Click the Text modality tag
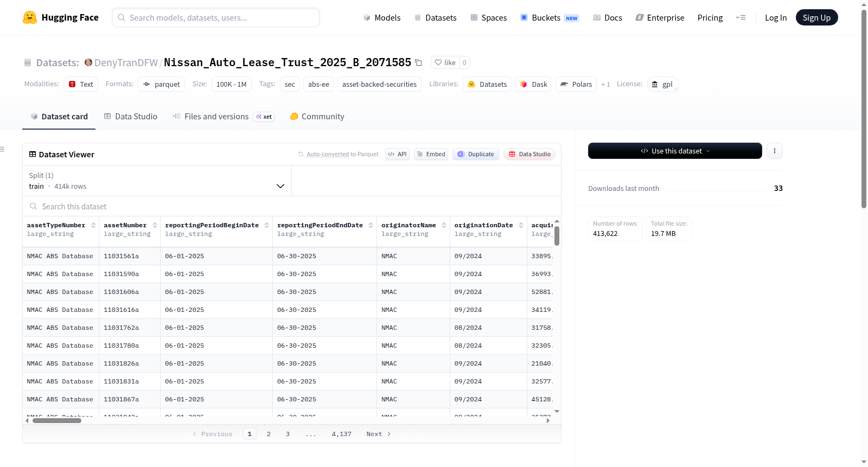This screenshot has height=467, width=868. [x=81, y=84]
